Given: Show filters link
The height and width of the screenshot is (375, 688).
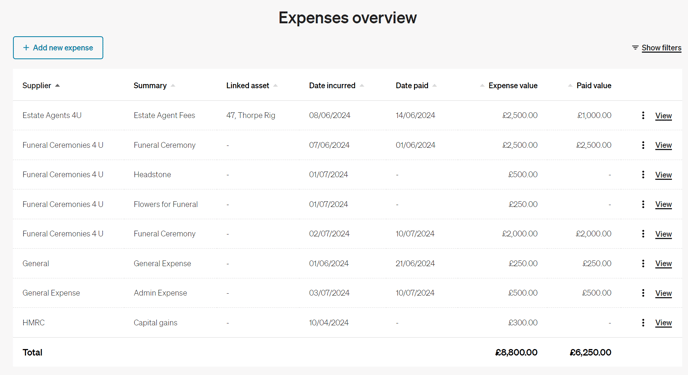Looking at the screenshot, I should point(661,47).
